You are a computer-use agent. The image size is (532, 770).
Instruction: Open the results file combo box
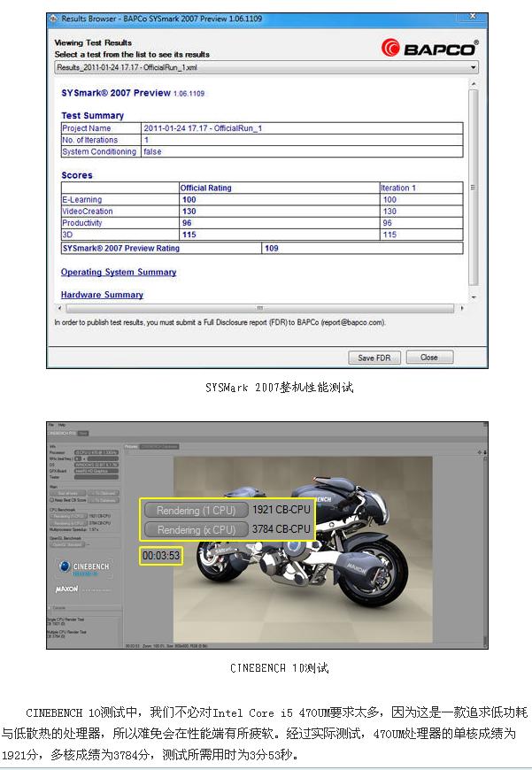tap(266, 68)
